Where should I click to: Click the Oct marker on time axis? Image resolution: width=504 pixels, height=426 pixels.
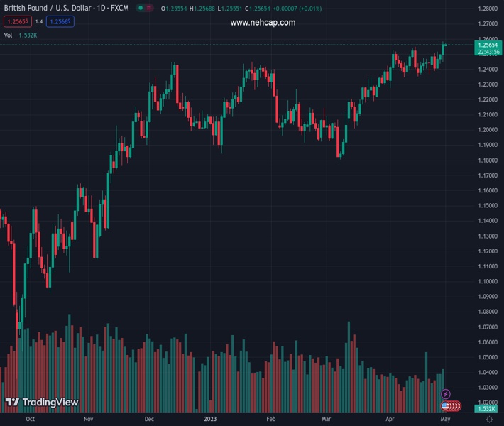pos(30,420)
